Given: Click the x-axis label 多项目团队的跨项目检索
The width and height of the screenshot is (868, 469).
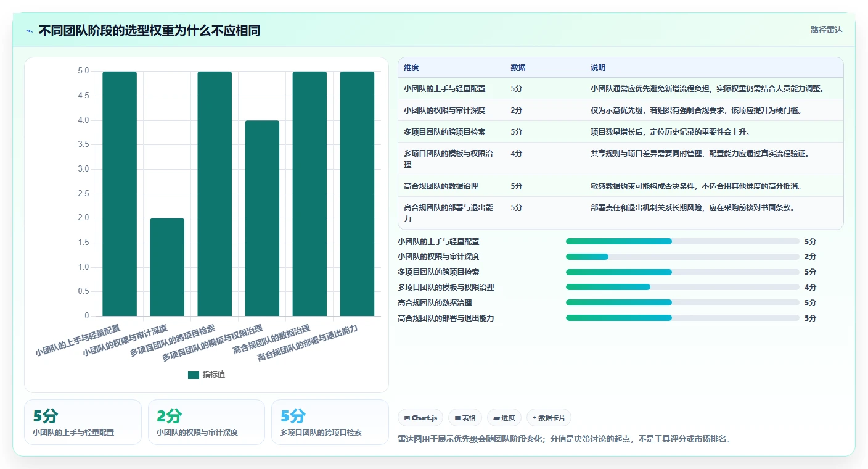Looking at the screenshot, I should pyautogui.click(x=173, y=341).
